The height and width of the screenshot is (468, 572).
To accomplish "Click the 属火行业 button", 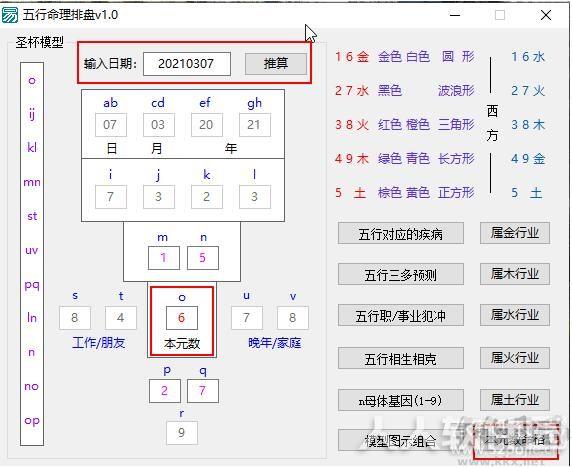I will (x=515, y=358).
